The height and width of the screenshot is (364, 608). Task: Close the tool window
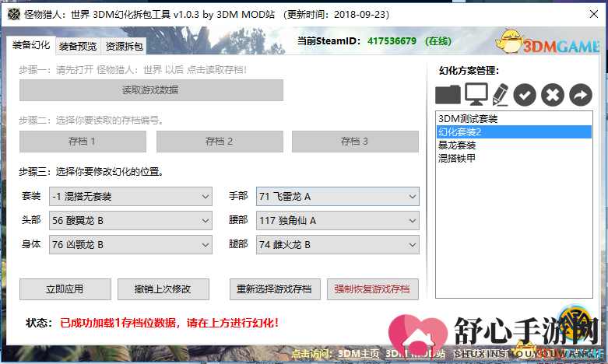tap(594, 14)
